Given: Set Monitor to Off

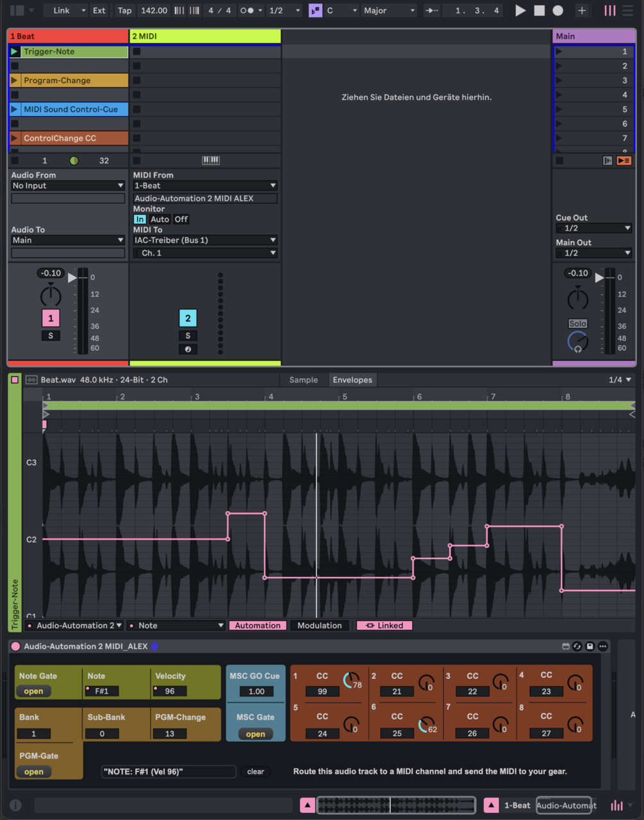Looking at the screenshot, I should (181, 219).
